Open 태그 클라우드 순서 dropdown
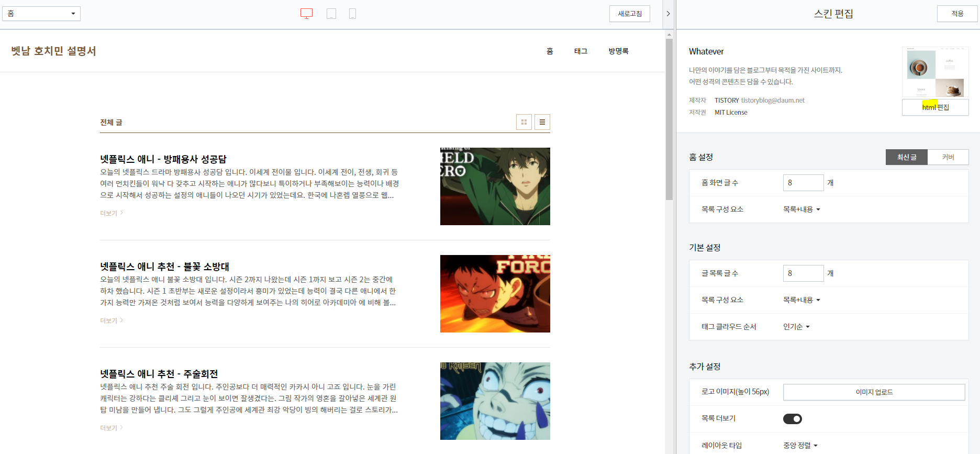The image size is (980, 454). tap(796, 327)
